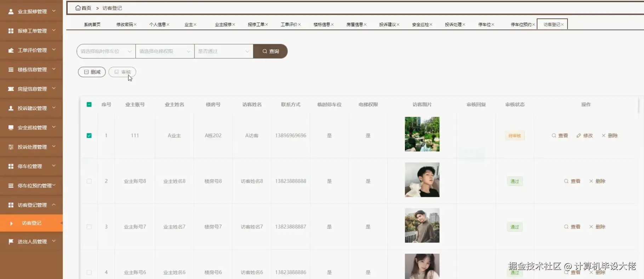Uncheck the row 1 checkbox for A访客

89,135
